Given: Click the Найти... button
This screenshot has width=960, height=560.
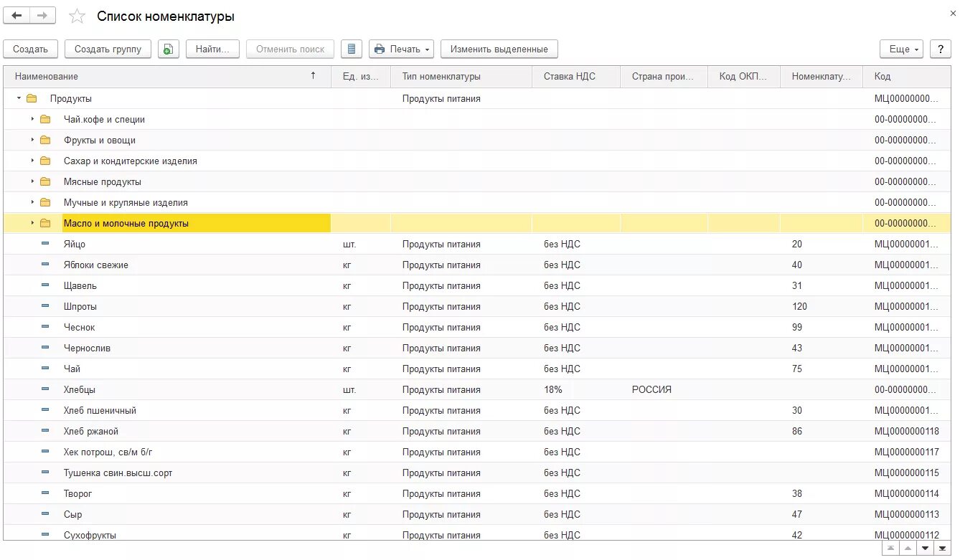Looking at the screenshot, I should click(x=212, y=49).
